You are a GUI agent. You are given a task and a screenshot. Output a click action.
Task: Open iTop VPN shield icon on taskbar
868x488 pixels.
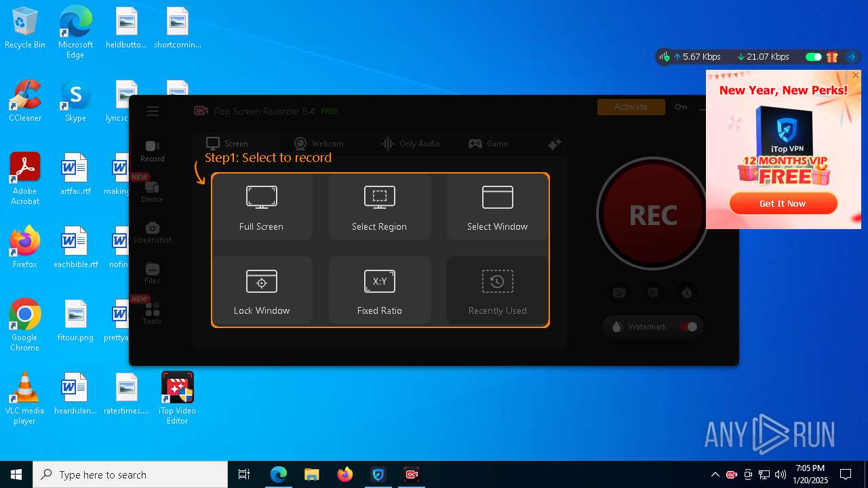point(378,474)
